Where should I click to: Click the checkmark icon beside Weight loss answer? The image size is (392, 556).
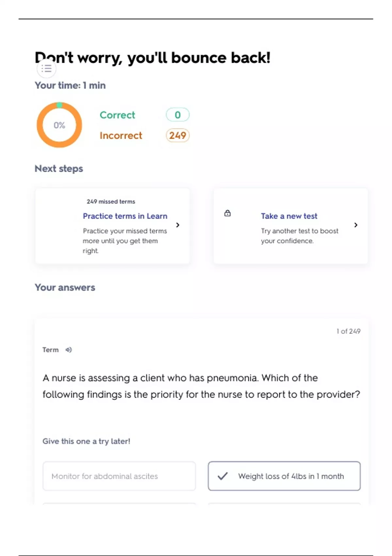[x=223, y=476]
